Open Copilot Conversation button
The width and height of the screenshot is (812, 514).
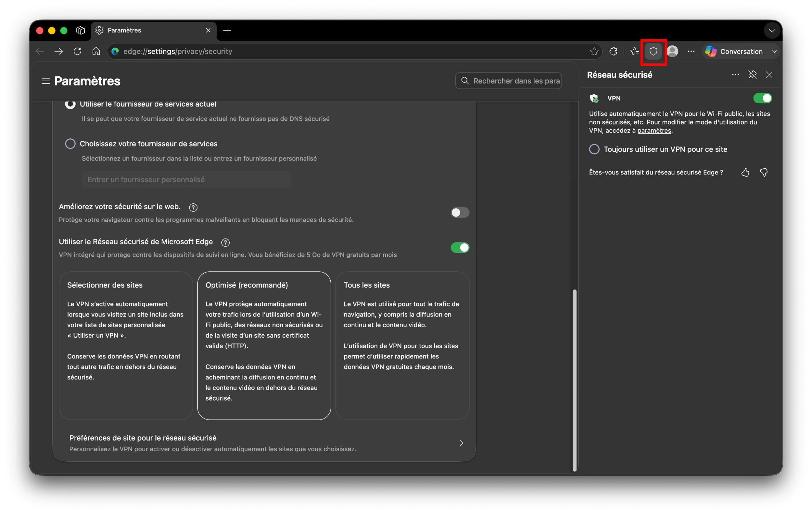734,51
